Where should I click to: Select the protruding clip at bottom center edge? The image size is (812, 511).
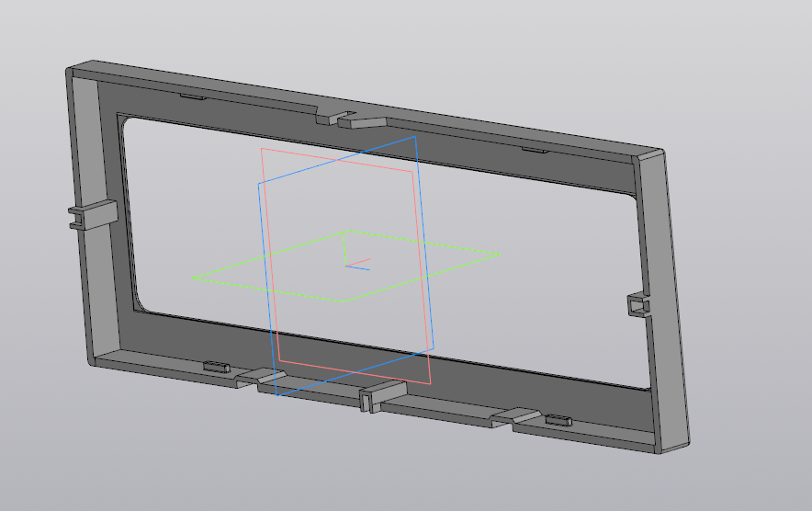383,396
